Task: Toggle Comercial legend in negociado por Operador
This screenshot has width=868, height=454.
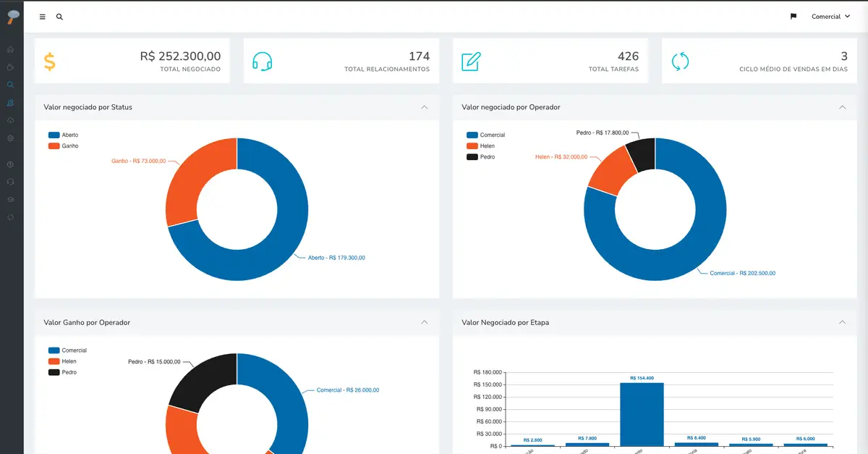Action: [486, 135]
